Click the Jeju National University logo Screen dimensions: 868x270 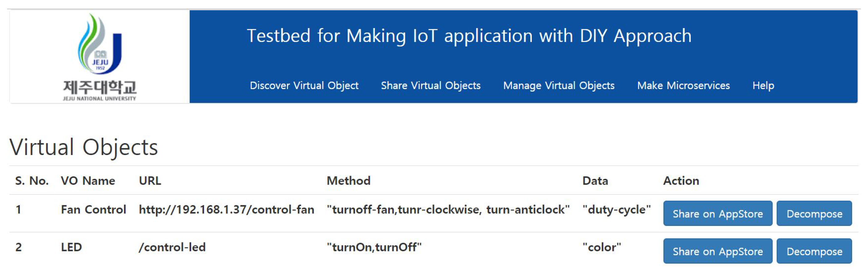coord(100,57)
